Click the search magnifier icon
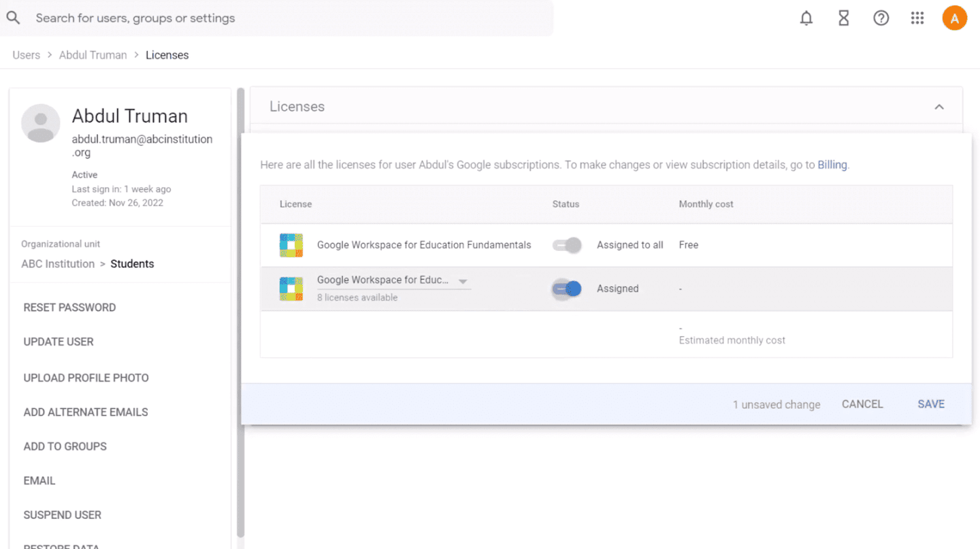This screenshot has width=980, height=549. (x=13, y=18)
